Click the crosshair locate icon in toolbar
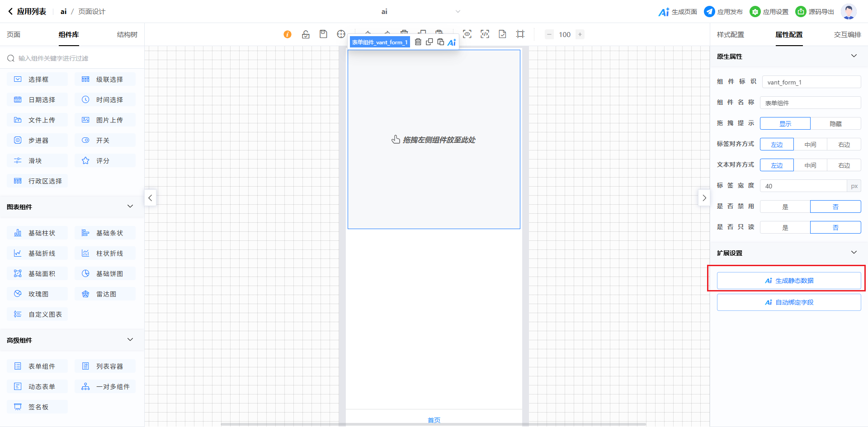The height and width of the screenshot is (427, 868). tap(341, 34)
